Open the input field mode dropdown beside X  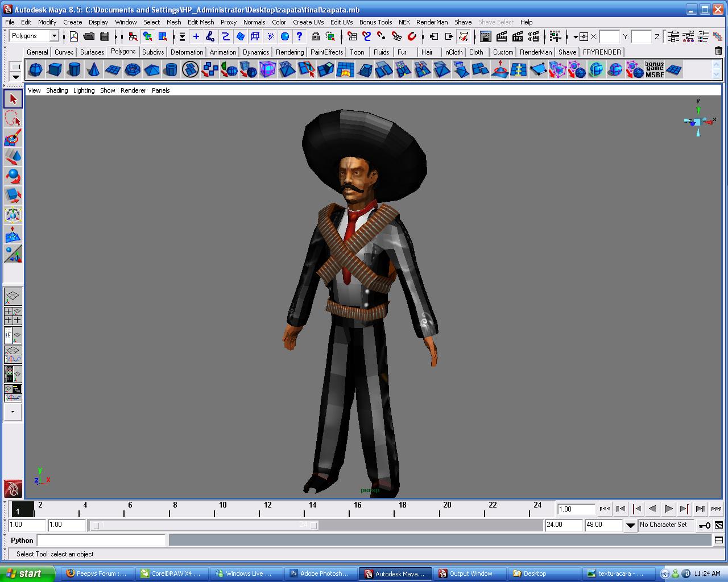pyautogui.click(x=576, y=37)
